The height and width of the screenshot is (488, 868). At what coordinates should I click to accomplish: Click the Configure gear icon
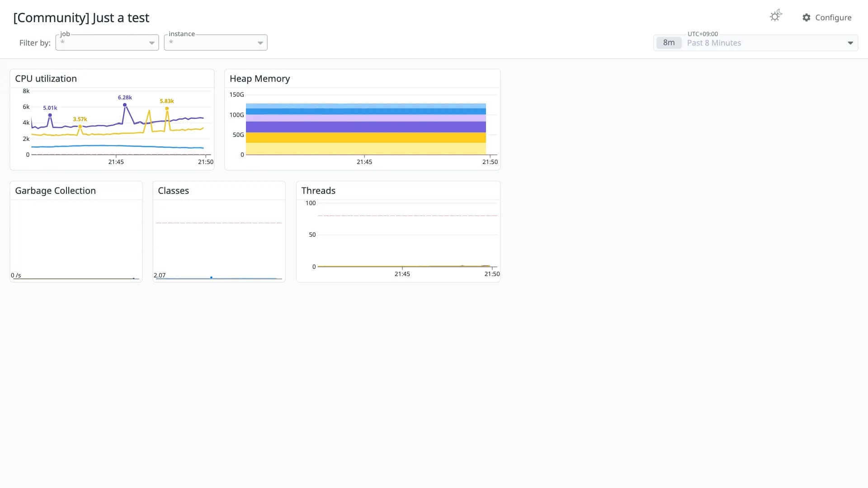point(807,18)
